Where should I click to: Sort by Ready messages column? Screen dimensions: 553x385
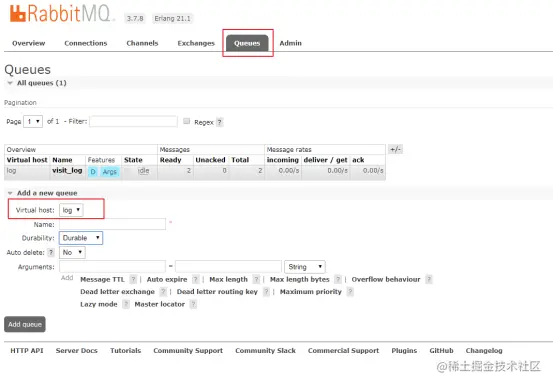[170, 160]
